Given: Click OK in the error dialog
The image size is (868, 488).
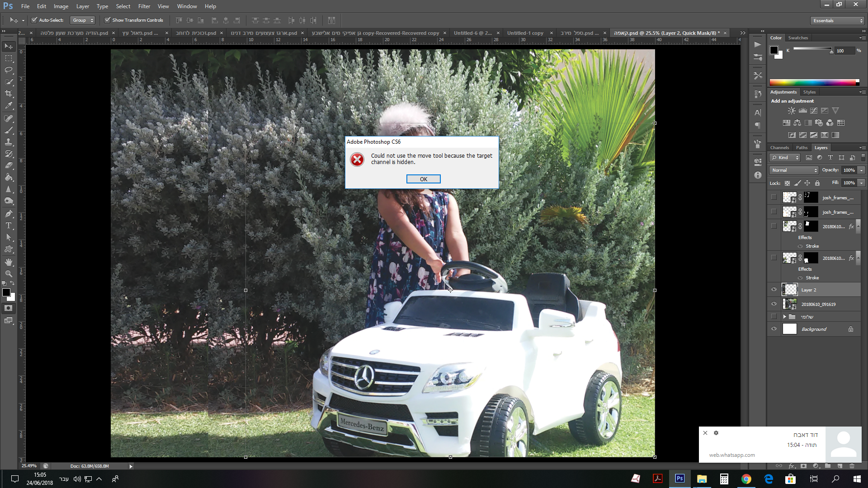Looking at the screenshot, I should (423, 179).
